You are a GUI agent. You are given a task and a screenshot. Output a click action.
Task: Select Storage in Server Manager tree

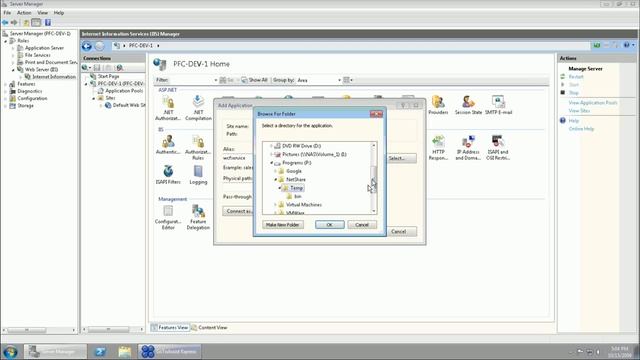25,106
